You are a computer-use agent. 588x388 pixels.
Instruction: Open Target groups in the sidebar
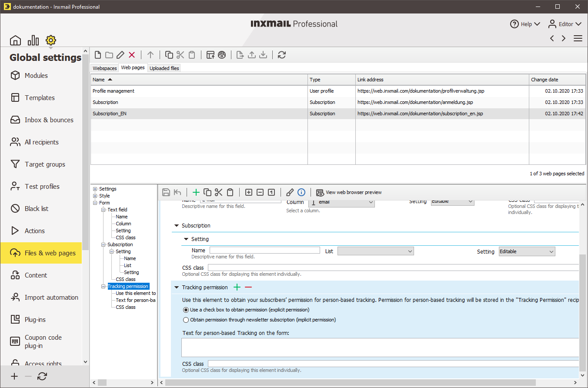tap(41, 164)
